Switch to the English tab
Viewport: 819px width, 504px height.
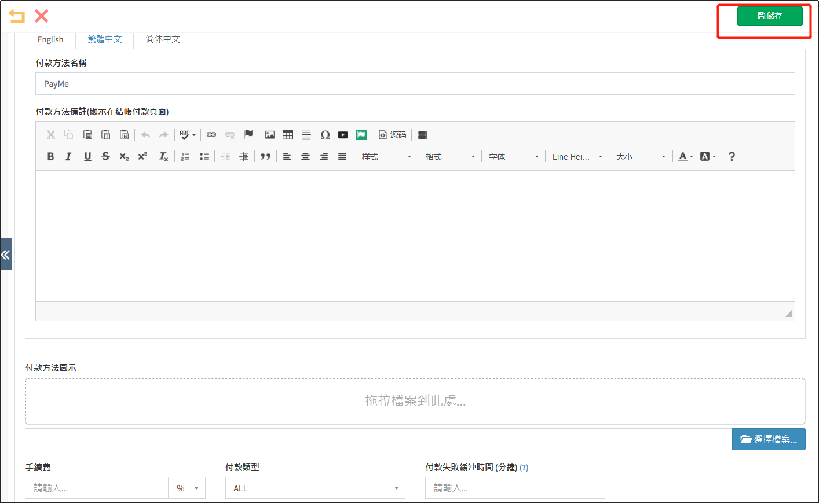[50, 39]
